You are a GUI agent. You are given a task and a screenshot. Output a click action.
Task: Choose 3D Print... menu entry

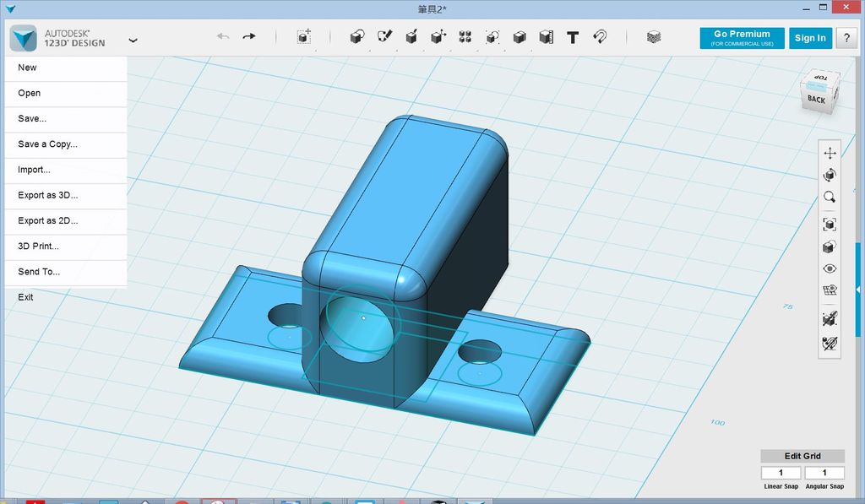coord(66,246)
